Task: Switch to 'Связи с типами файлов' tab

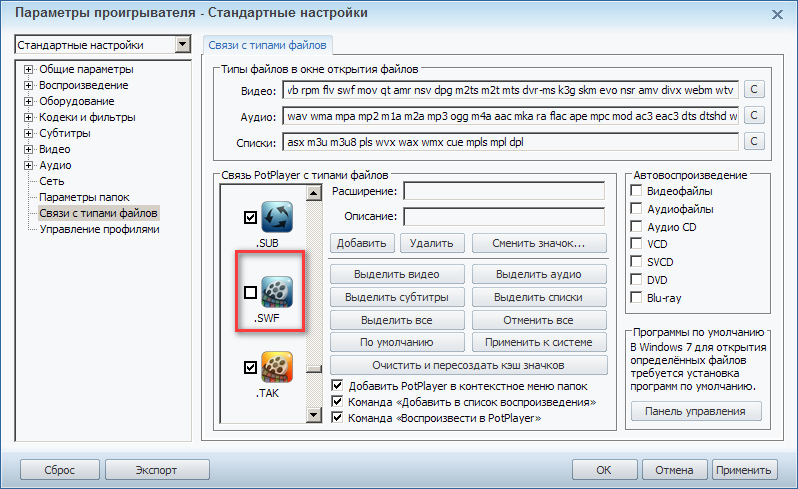Action: pos(267,45)
